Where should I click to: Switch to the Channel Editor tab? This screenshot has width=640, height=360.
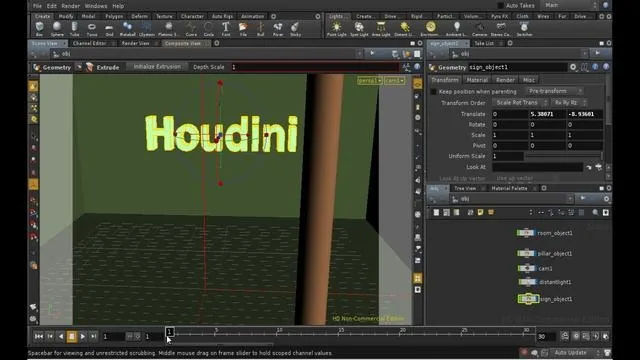pos(89,43)
